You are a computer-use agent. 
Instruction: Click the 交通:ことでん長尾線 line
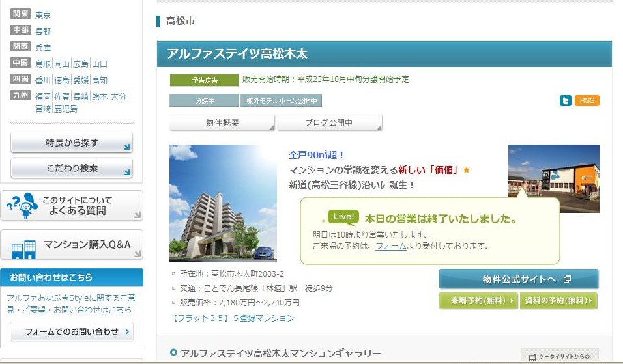click(x=256, y=288)
